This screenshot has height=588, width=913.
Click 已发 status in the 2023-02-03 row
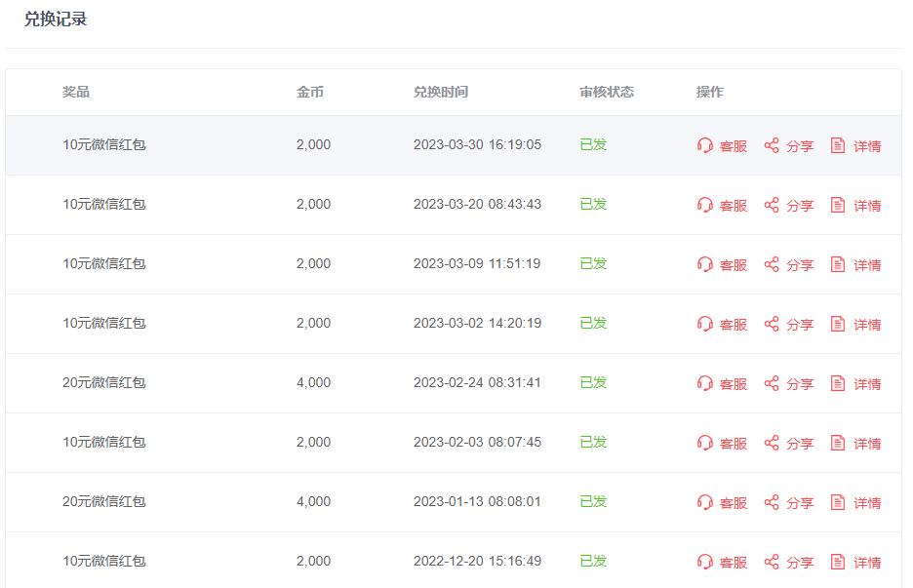pos(593,442)
